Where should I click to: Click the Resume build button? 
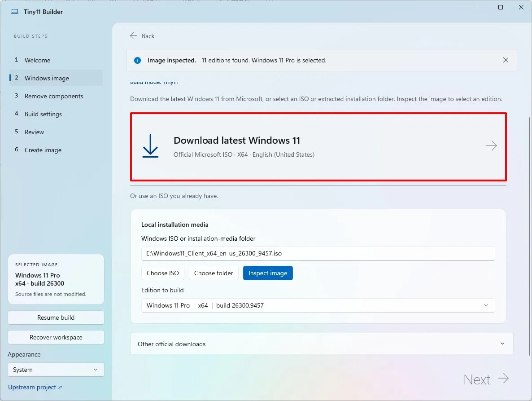[56, 317]
